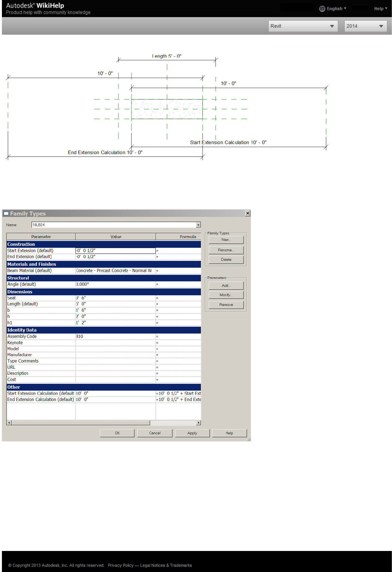Screen dimensions: 392x572
Task: Select the Manufacturer parameter row
Action: click(104, 355)
